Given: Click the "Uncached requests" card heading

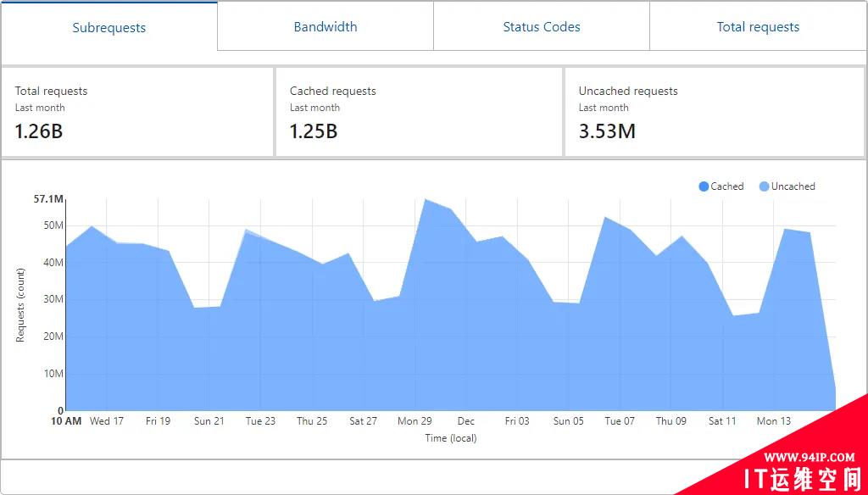Looking at the screenshot, I should [628, 91].
